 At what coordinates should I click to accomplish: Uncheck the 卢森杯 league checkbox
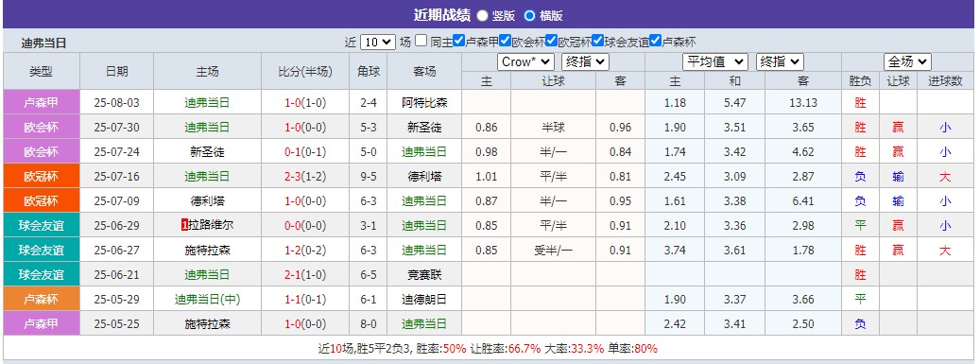[x=656, y=42]
